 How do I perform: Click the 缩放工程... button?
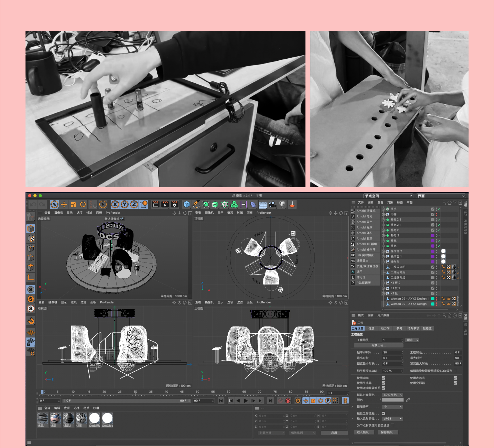click(379, 345)
